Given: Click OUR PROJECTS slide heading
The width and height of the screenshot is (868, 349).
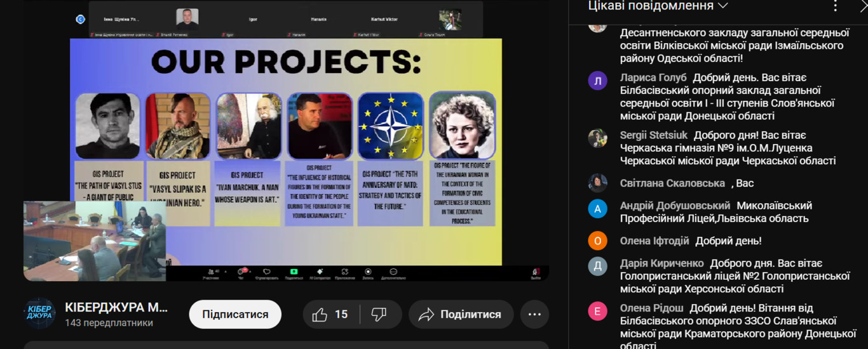Looking at the screenshot, I should click(x=286, y=62).
